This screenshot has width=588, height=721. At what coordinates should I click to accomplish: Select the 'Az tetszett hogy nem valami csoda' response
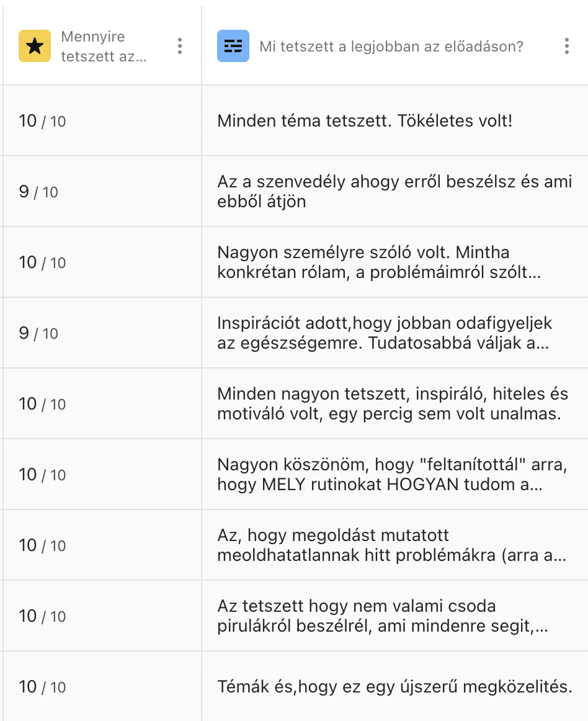click(x=382, y=616)
